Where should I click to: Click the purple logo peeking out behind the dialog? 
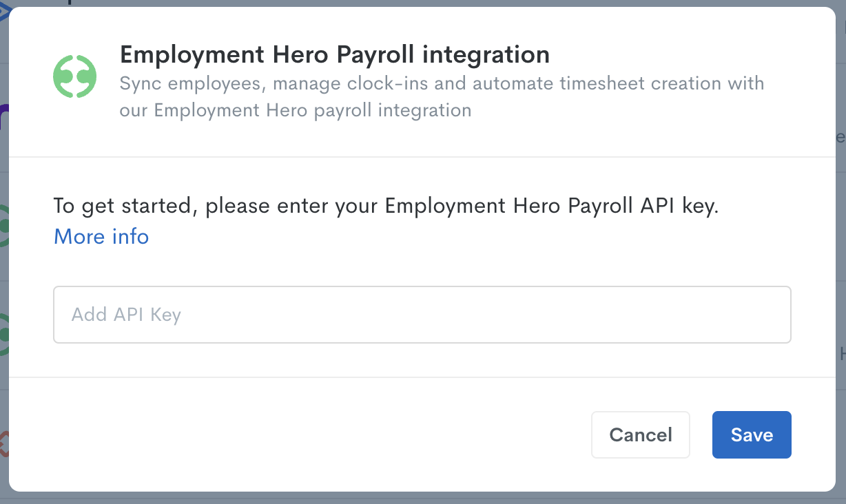point(3,118)
